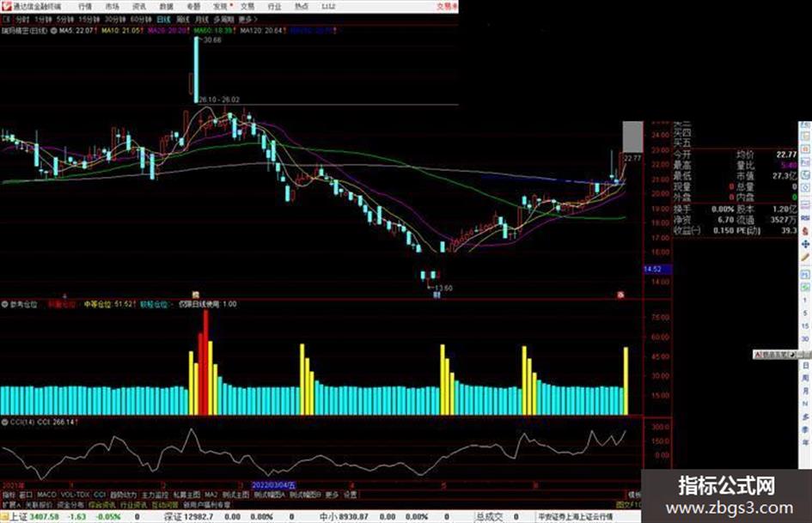Select the VOL-TDX indicator tab

pos(75,495)
